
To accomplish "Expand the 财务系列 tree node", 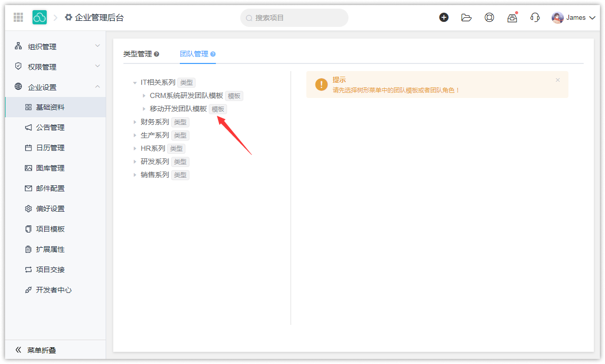I will (x=135, y=122).
